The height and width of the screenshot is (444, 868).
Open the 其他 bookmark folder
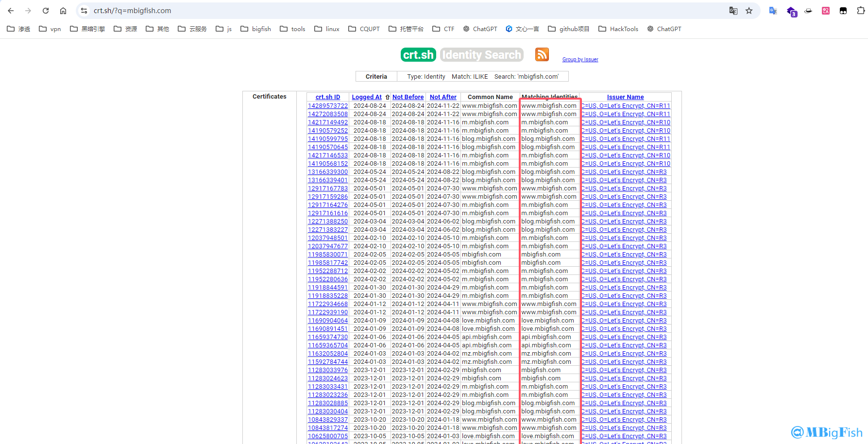coord(157,29)
